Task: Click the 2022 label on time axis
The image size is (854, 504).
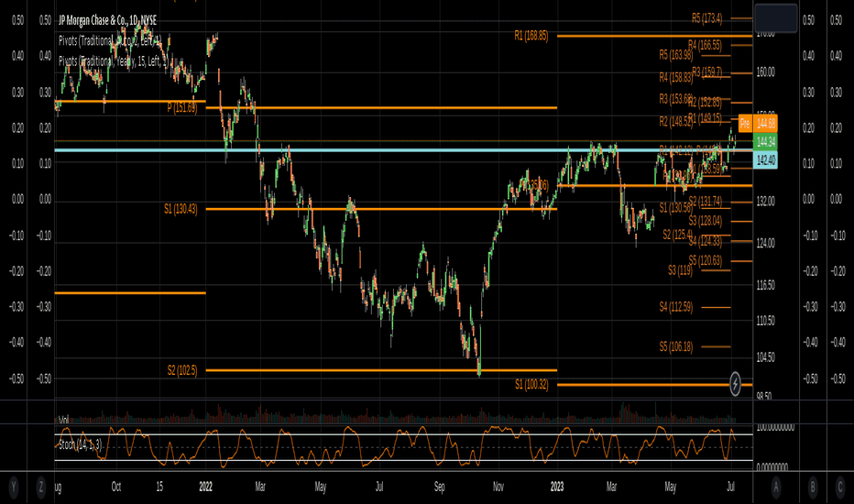Action: coord(205,487)
